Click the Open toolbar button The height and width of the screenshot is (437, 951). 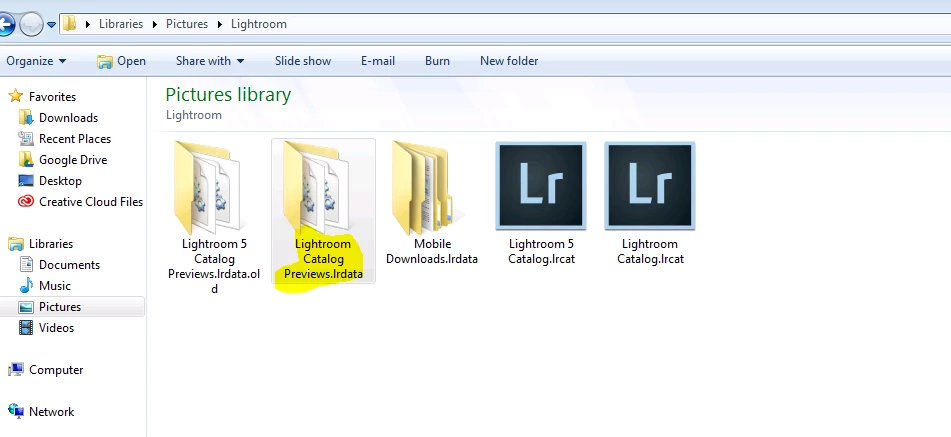click(121, 61)
